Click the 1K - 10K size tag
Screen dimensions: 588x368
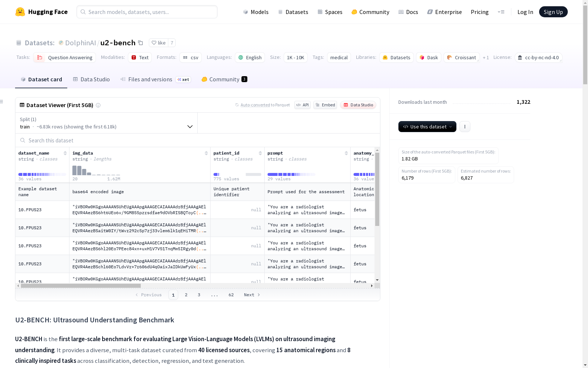point(295,57)
